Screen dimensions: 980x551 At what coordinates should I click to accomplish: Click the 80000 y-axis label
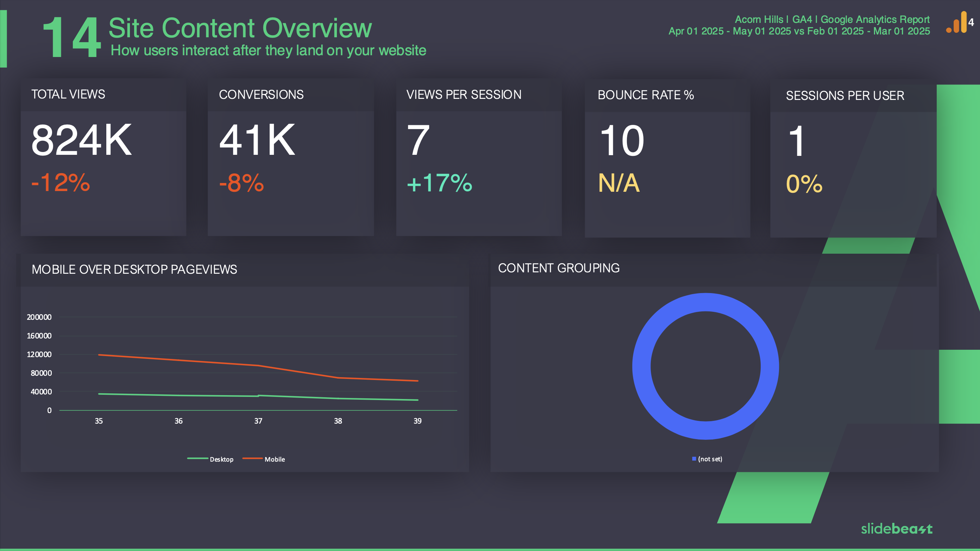click(41, 373)
